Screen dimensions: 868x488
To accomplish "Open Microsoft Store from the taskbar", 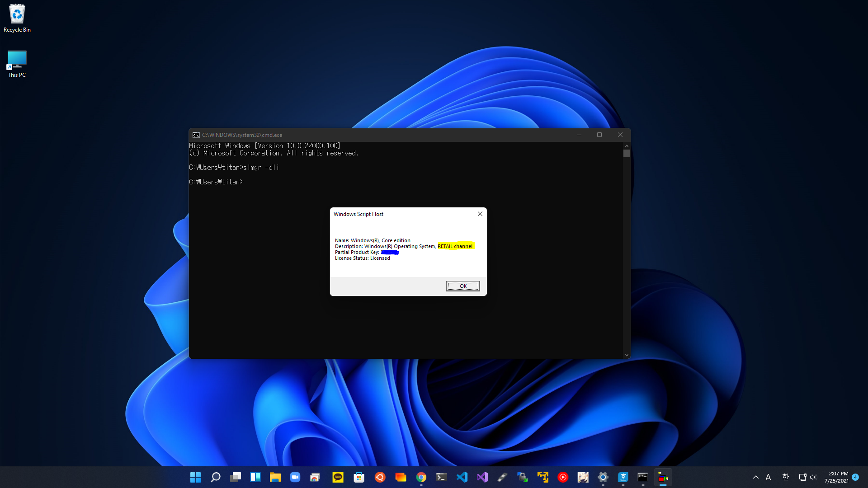I will click(x=359, y=477).
